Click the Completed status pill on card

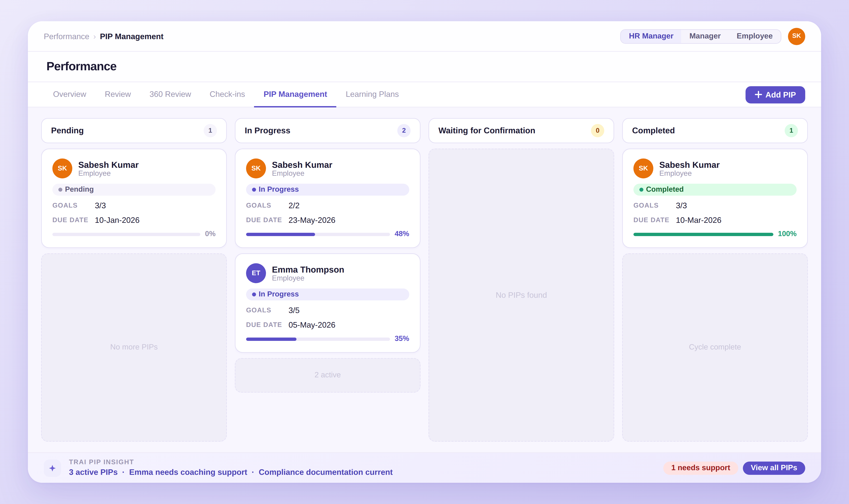714,189
